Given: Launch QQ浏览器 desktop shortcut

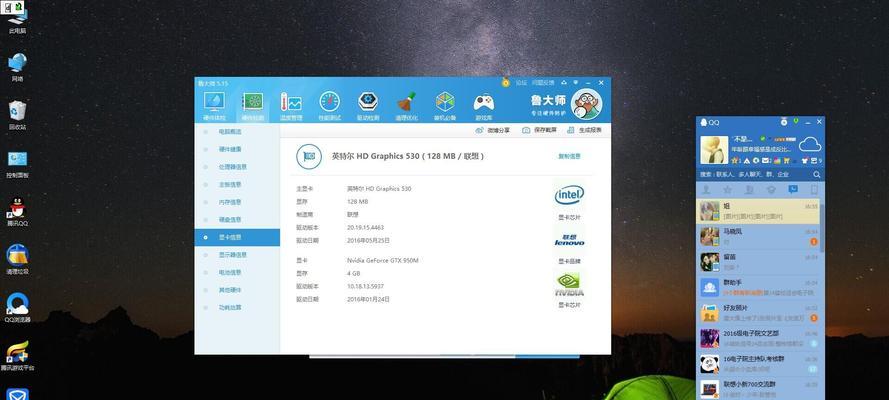Looking at the screenshot, I should (x=17, y=308).
